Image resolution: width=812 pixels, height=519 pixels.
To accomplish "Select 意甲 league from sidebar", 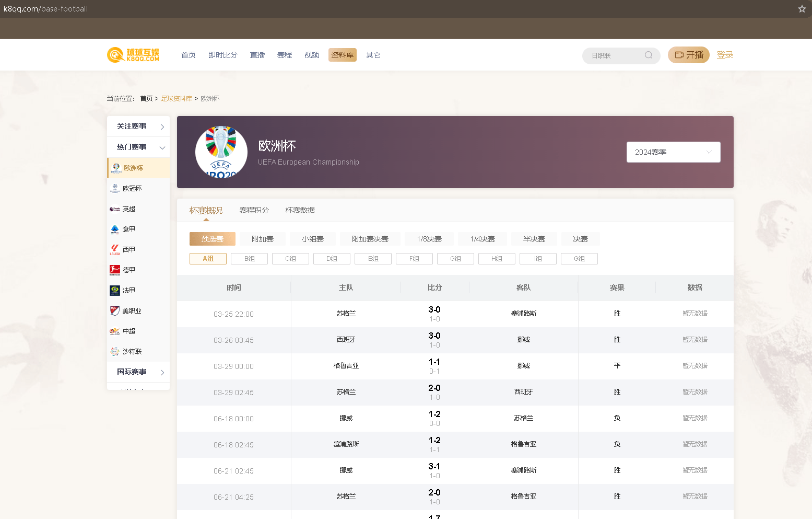I will pyautogui.click(x=128, y=229).
